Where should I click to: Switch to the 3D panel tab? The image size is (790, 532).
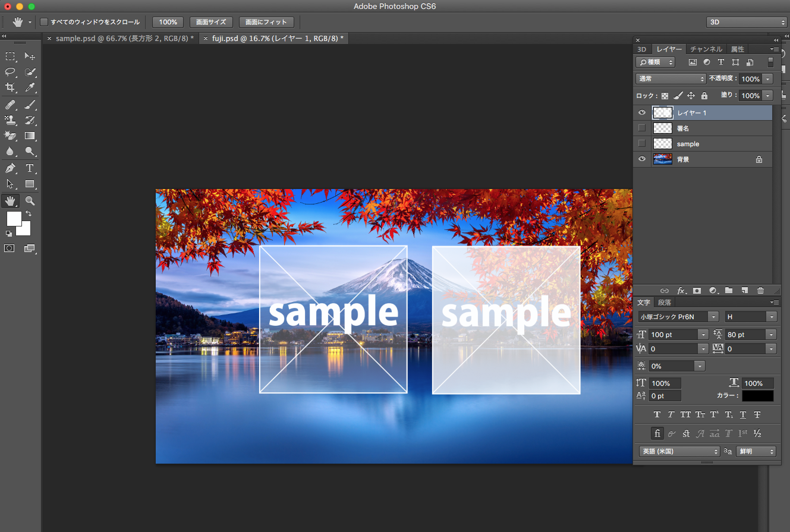coord(641,49)
